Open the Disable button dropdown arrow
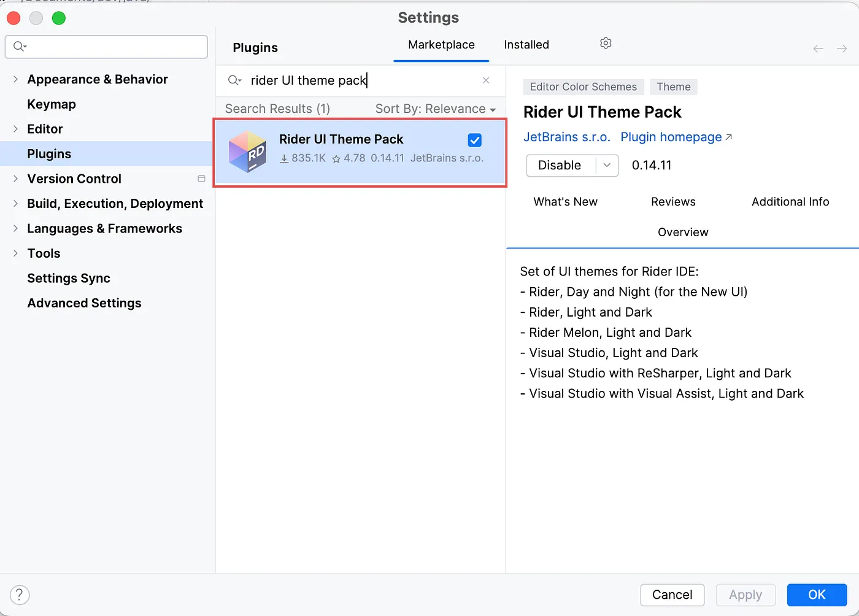Viewport: 859px width, 616px height. (x=606, y=165)
